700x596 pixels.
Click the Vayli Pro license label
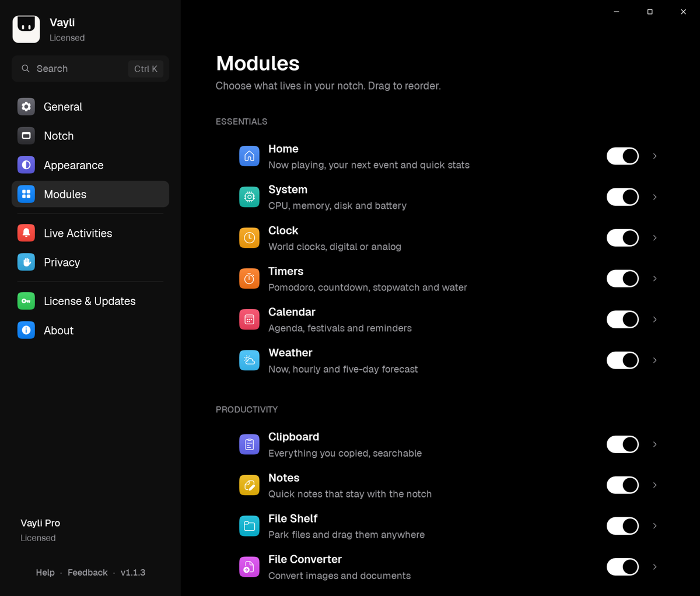(x=40, y=523)
